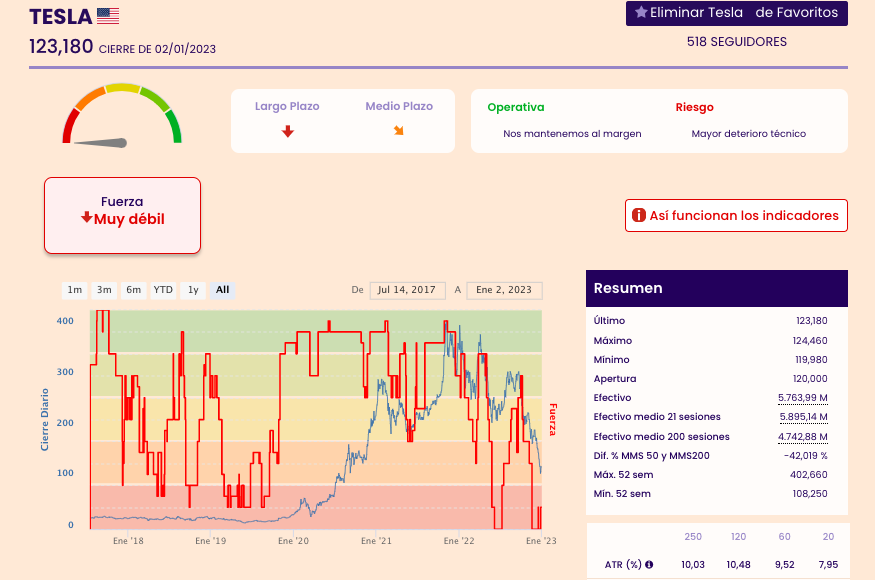
Task: Click the Apertura value 120,000
Action: pyautogui.click(x=810, y=379)
